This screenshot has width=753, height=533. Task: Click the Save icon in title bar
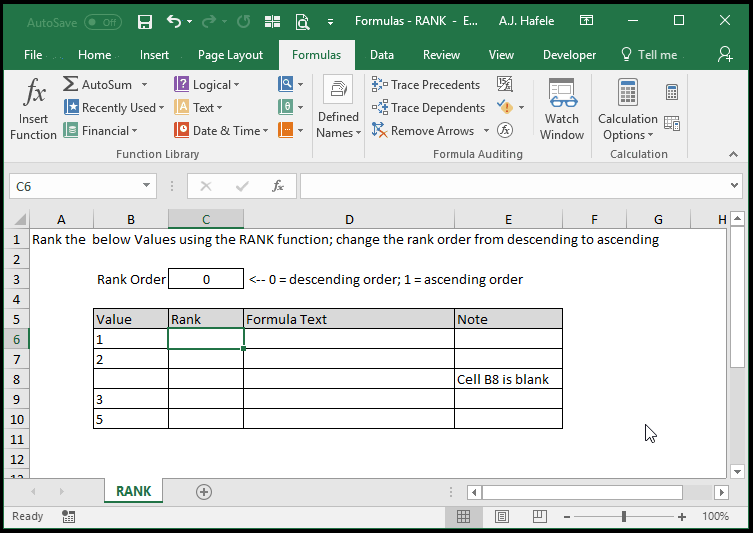(145, 22)
